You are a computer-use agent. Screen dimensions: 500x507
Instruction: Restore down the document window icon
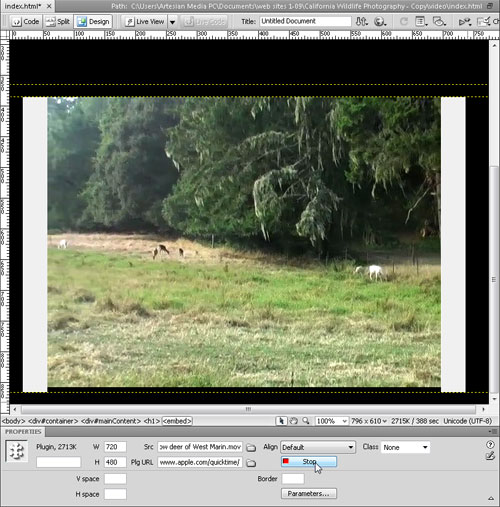(x=490, y=6)
